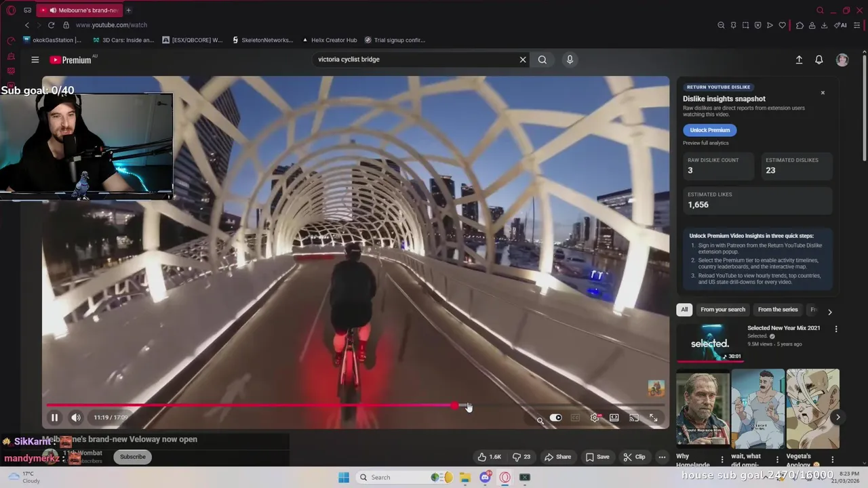Go back in browser
The height and width of the screenshot is (488, 868).
point(27,25)
